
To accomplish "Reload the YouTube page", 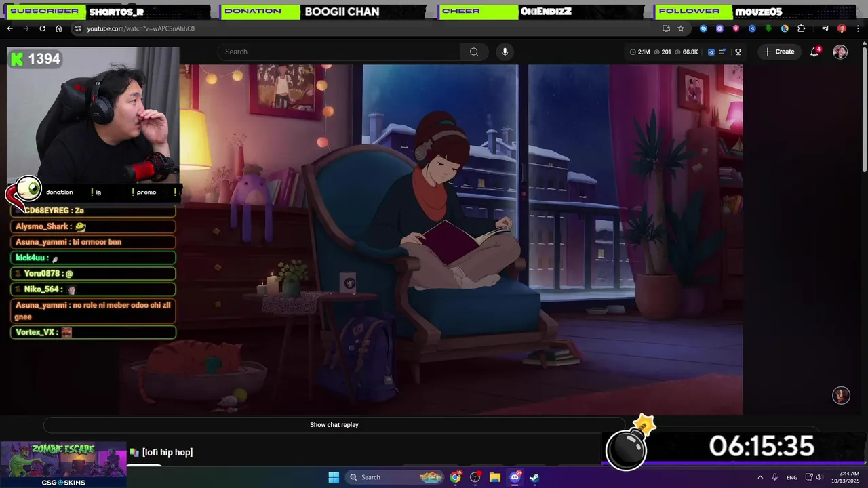I will tap(42, 28).
